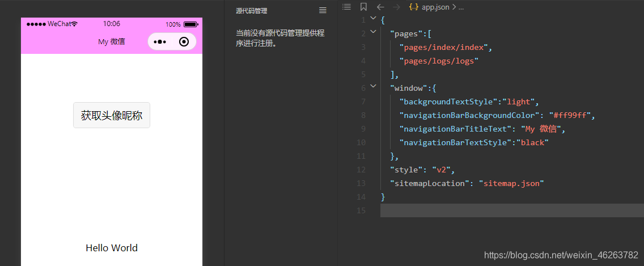
Task: Click the "navigationBarTextStyle" key
Action: click(x=455, y=142)
